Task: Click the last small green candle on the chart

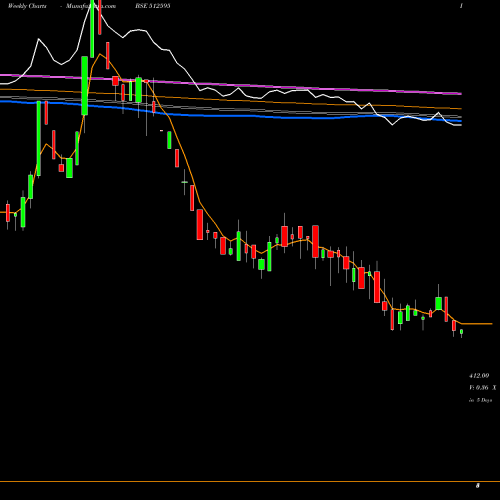Action: [x=462, y=332]
